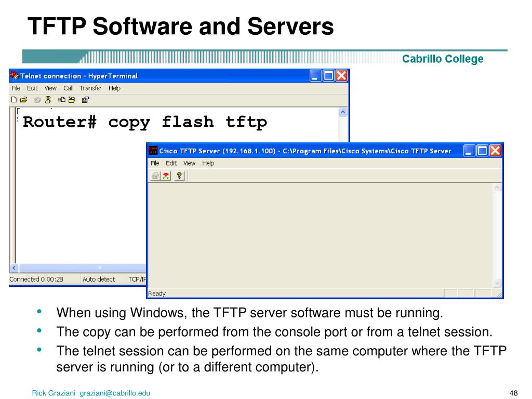Click the yellow Help question mark in TFTP Server
This screenshot has height=399, width=532.
point(179,176)
